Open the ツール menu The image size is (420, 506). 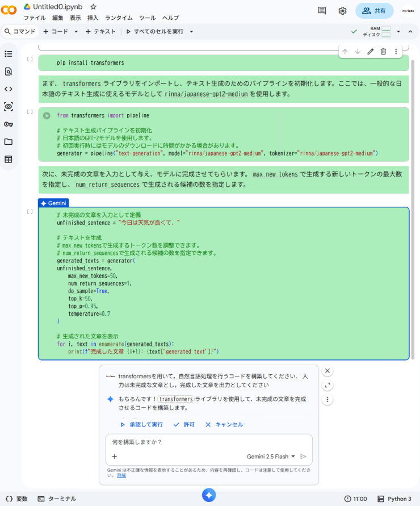pyautogui.click(x=147, y=18)
